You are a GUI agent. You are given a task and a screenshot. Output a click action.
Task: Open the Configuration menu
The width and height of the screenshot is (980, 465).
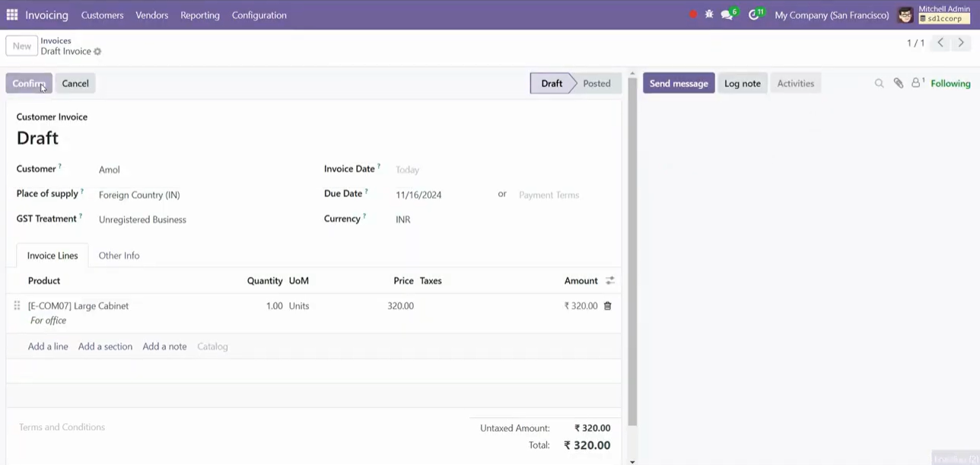pos(259,15)
